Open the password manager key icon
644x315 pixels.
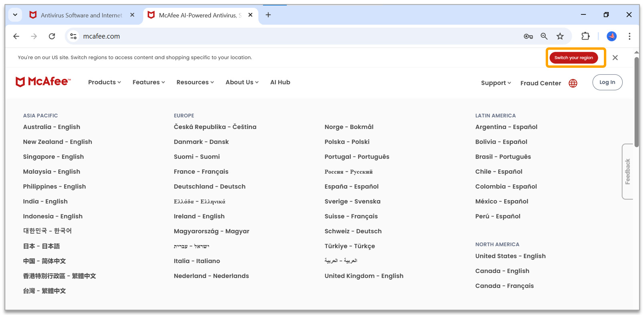(528, 36)
